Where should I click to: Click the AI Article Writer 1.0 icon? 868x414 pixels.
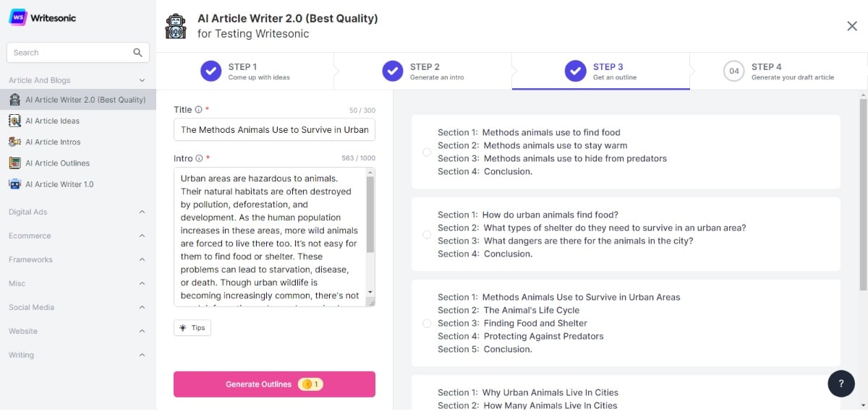[14, 184]
